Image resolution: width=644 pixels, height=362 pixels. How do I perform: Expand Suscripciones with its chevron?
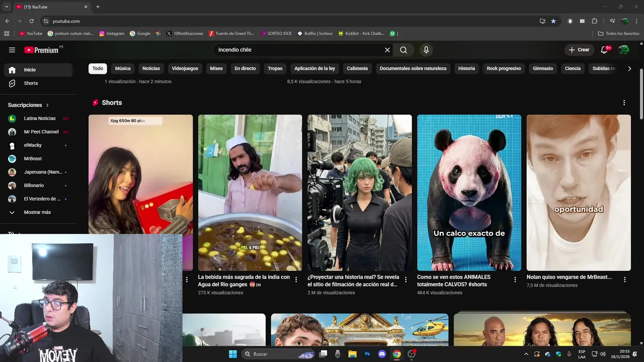point(47,105)
